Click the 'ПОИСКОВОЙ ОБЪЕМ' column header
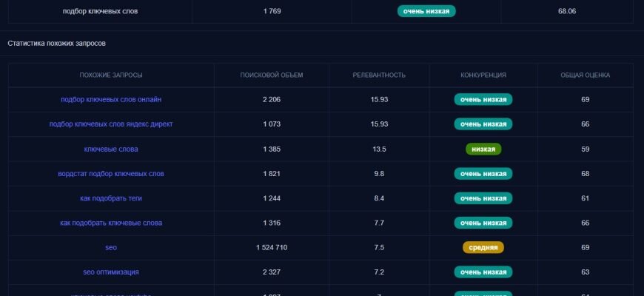 [x=272, y=75]
